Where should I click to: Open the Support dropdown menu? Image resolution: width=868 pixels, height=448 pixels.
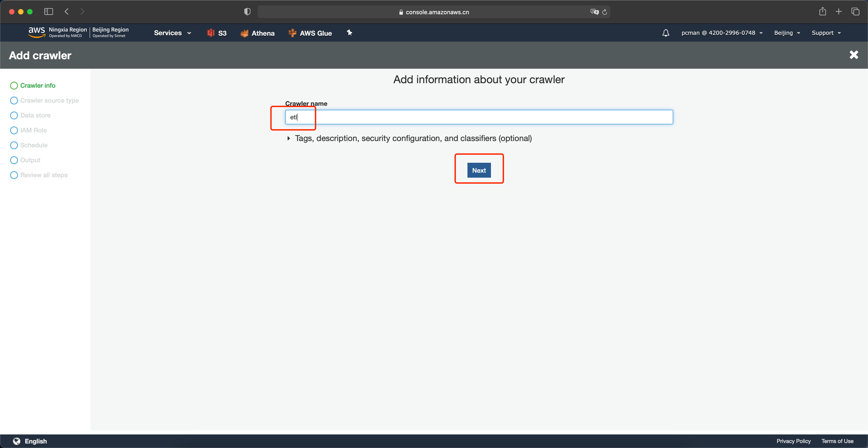826,33
